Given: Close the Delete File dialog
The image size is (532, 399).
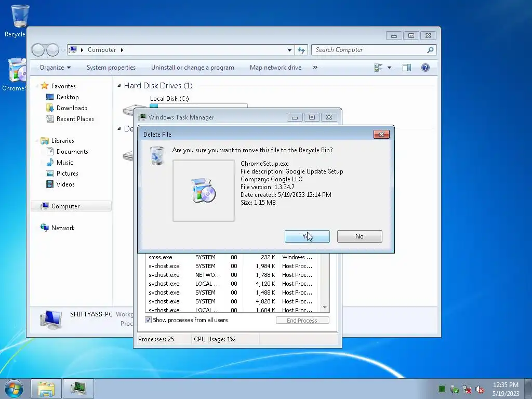Looking at the screenshot, I should (x=381, y=135).
